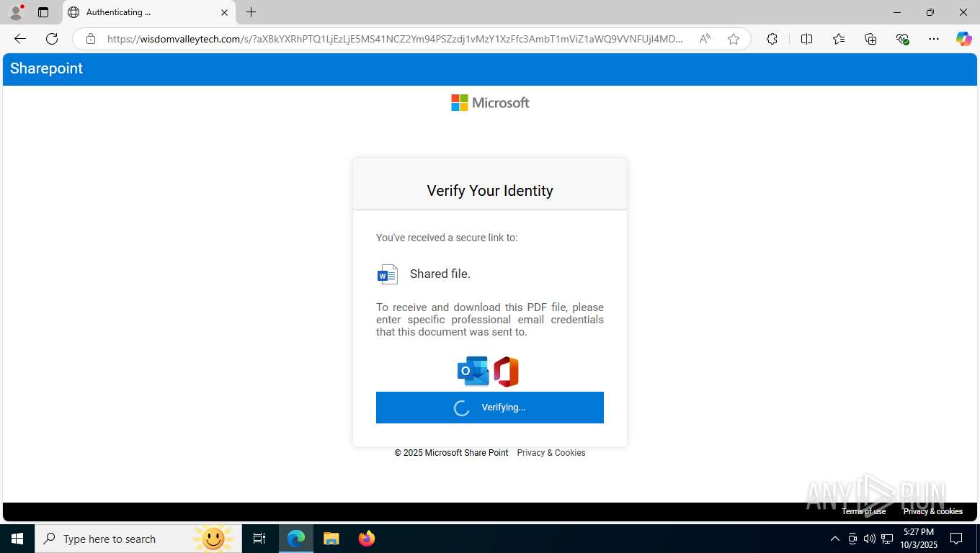Open the tab actions menu icon
980x553 pixels.
[43, 12]
